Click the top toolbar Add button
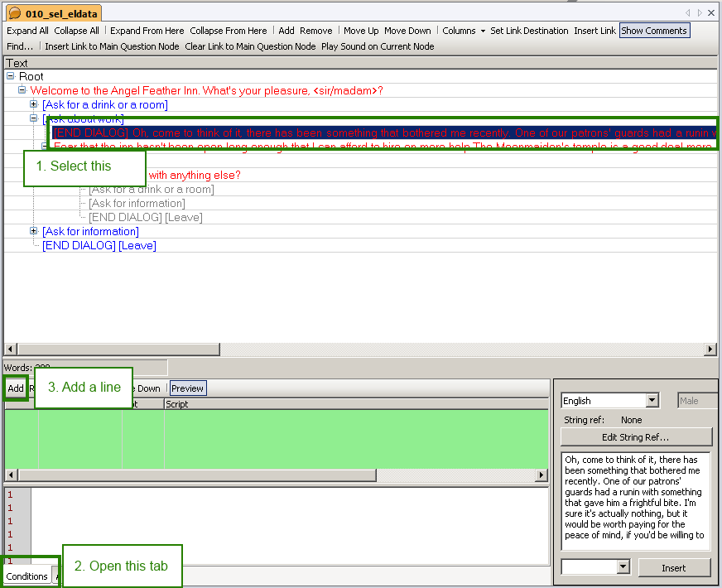Screen dimensions: 722x588 (x=286, y=31)
